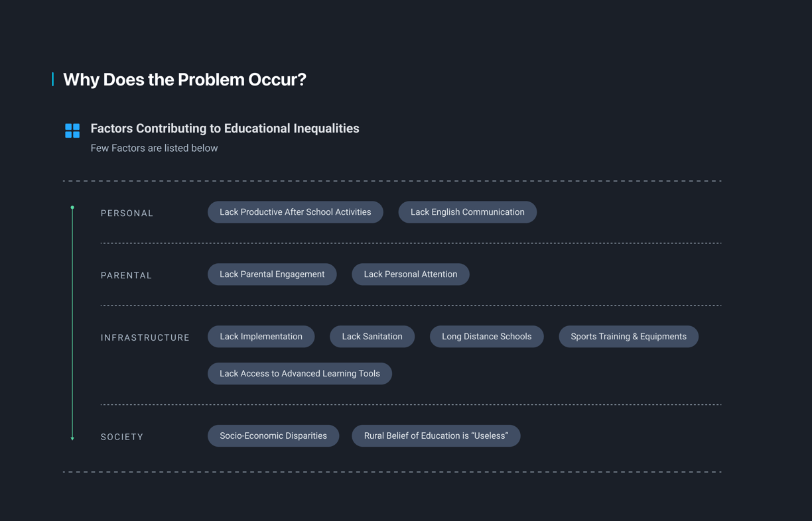Click the Lack Implementation pill
Screen dimensions: 812x521
click(261, 337)
